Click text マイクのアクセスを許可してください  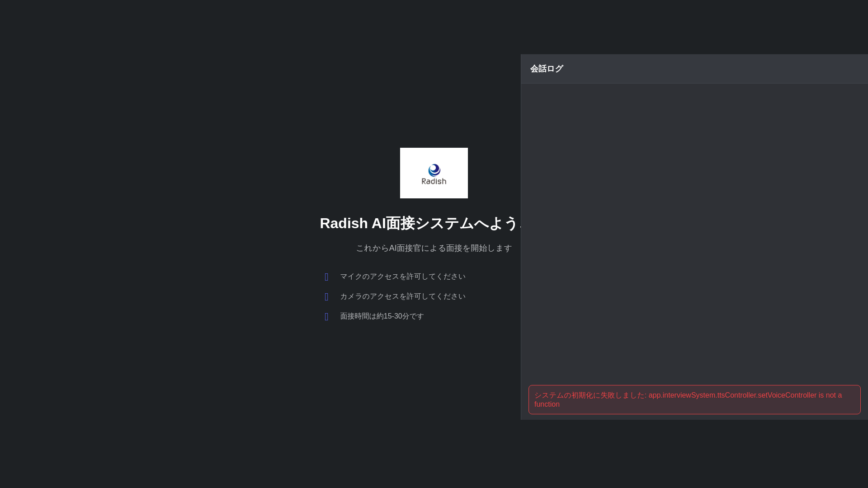(x=402, y=277)
